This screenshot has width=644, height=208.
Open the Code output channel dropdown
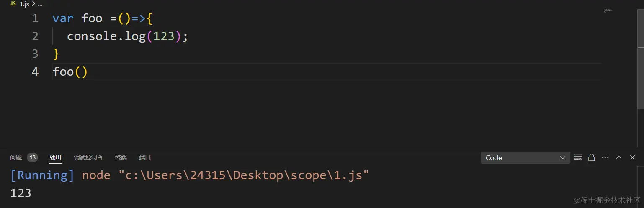525,158
